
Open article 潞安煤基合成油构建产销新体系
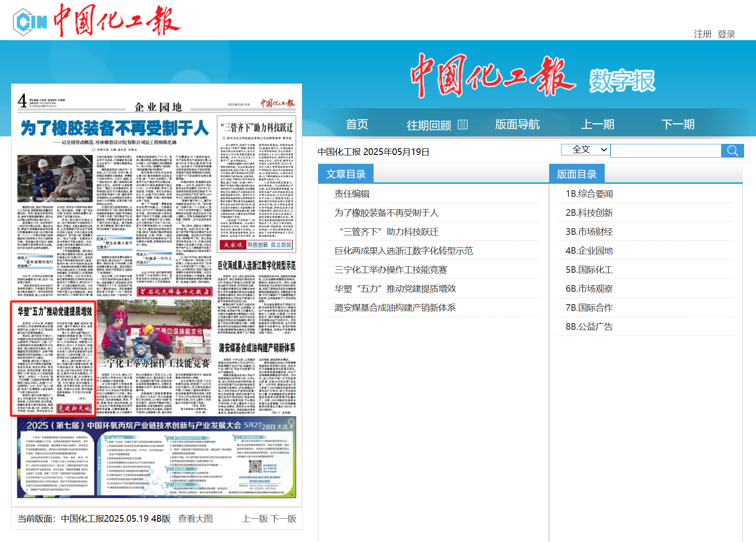pos(395,308)
